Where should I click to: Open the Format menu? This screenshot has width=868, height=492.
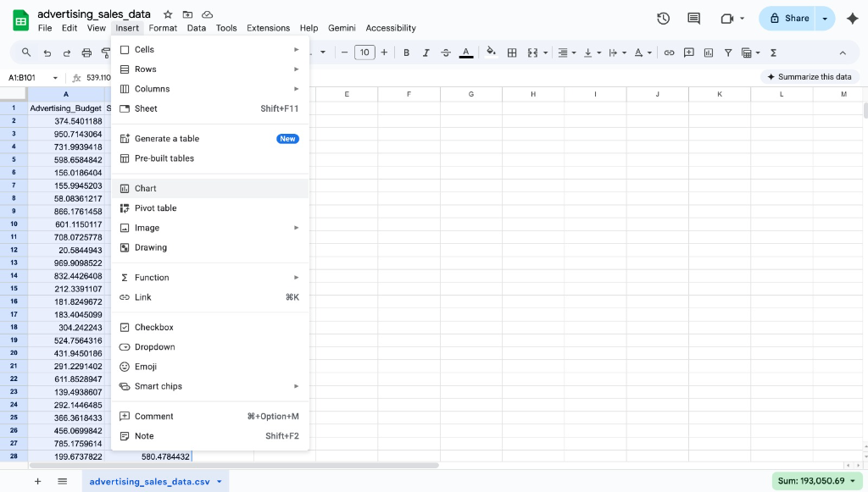[163, 27]
